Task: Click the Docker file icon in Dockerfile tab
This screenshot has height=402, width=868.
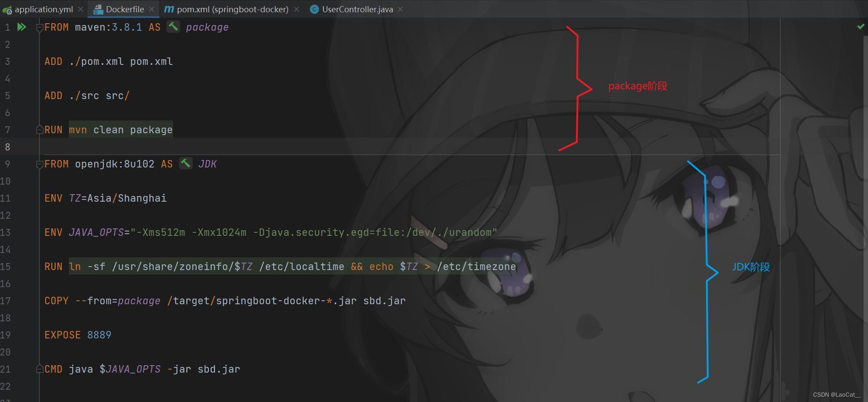Action: [x=98, y=9]
